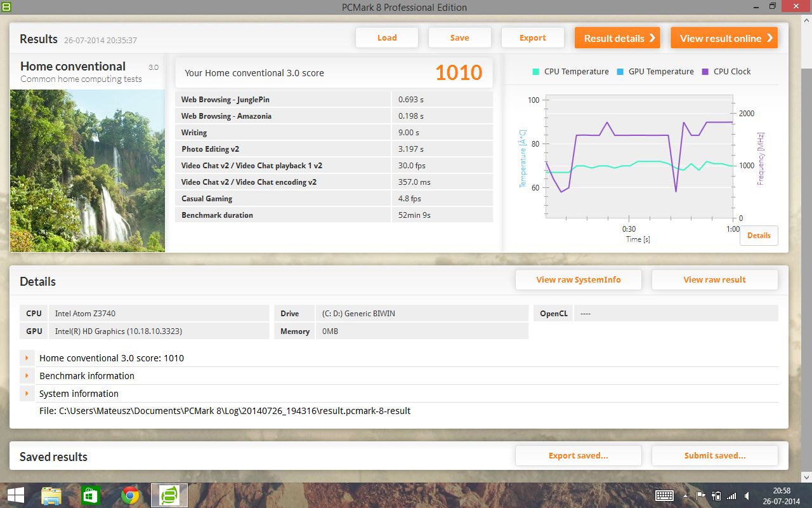Click the Intel(R) HD Graphics GPU value

click(x=119, y=331)
